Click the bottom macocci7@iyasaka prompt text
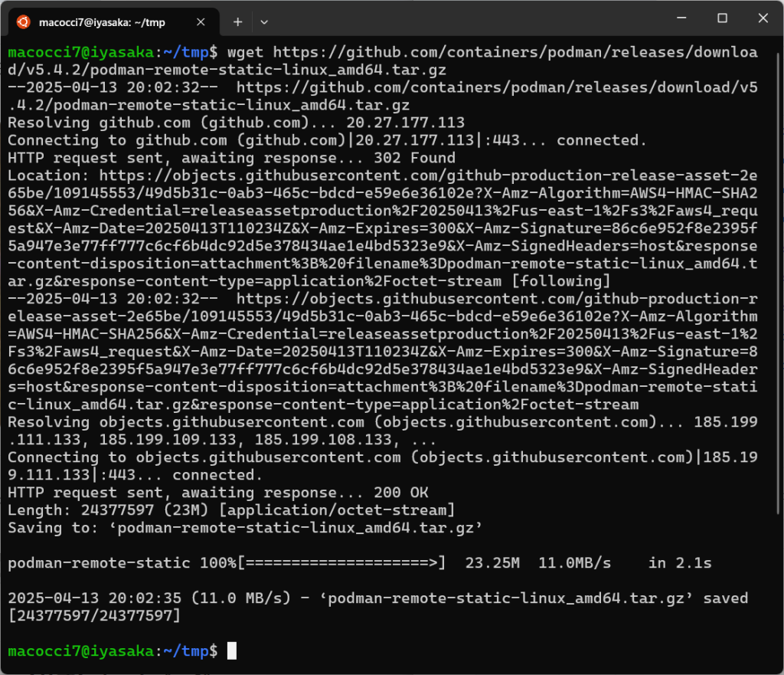This screenshot has width=784, height=675. 81,651
